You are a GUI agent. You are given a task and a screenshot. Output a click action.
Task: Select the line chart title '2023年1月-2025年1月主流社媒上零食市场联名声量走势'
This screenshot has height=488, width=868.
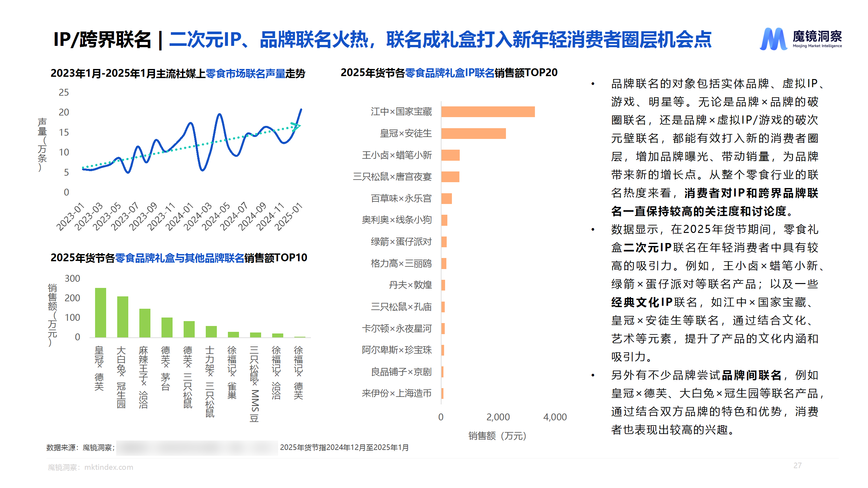point(177,74)
